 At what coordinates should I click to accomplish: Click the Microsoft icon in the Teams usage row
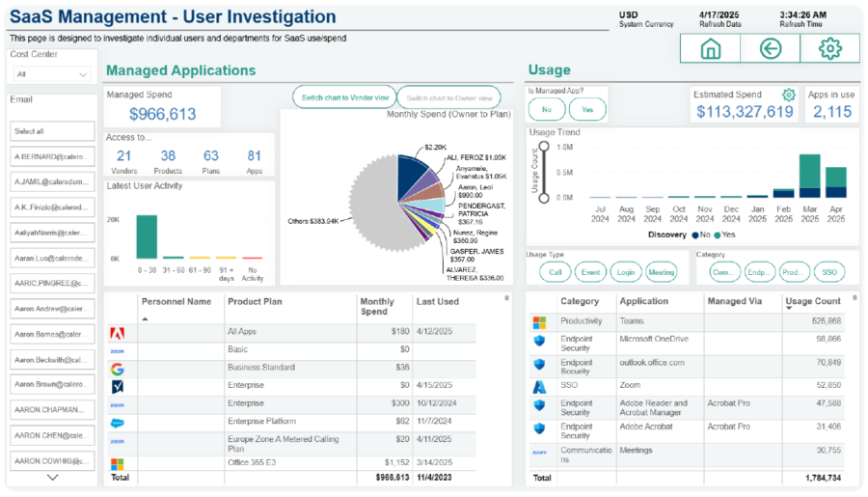point(539,322)
